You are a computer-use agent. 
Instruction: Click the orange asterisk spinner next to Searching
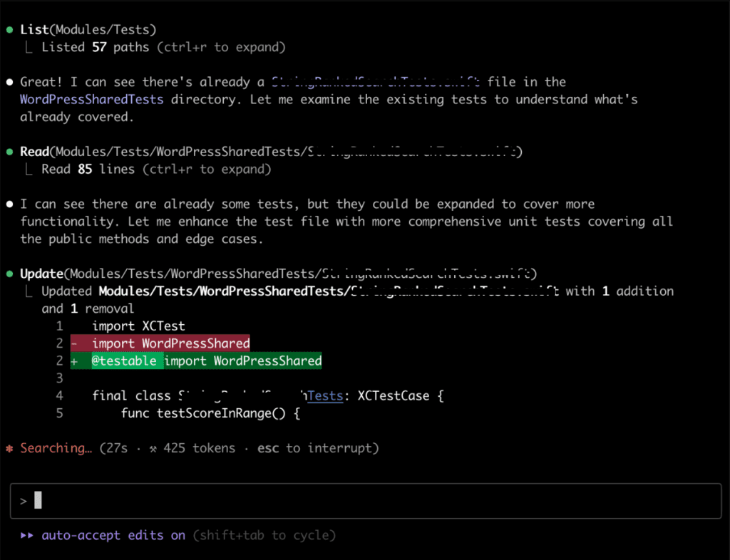click(x=9, y=448)
